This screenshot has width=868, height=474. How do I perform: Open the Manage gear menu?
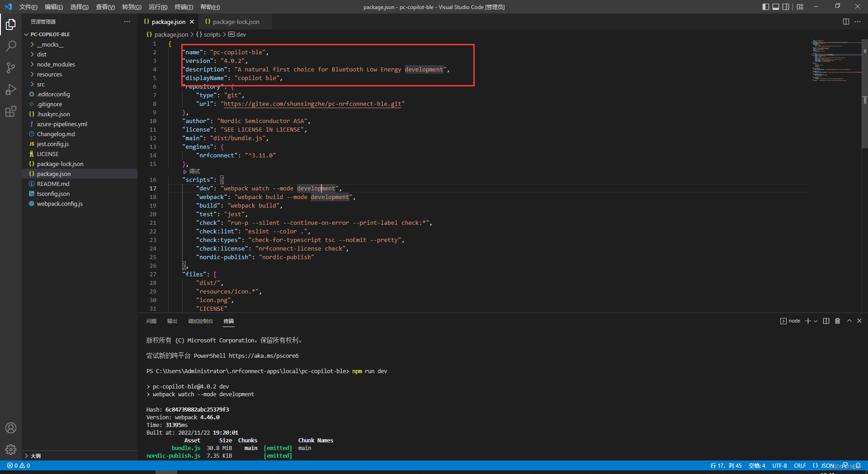[x=11, y=450]
